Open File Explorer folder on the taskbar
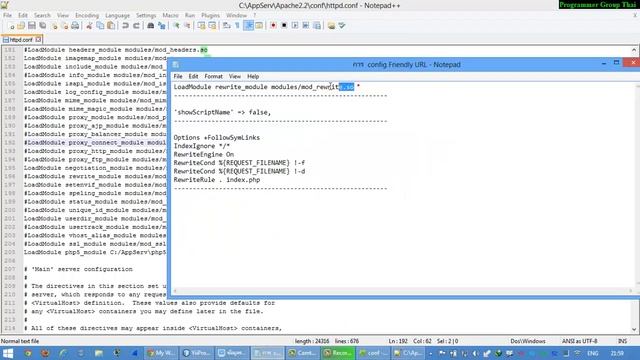 [99, 353]
